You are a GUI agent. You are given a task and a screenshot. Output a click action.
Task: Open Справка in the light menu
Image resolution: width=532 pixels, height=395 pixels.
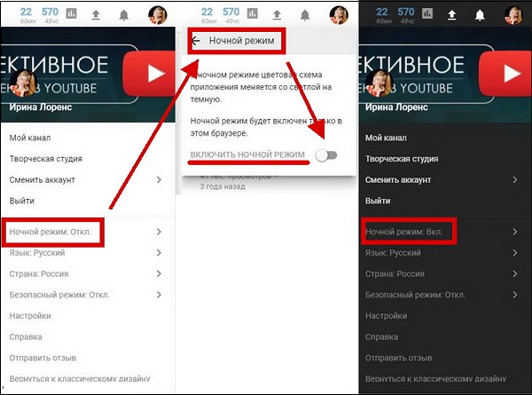(x=26, y=337)
